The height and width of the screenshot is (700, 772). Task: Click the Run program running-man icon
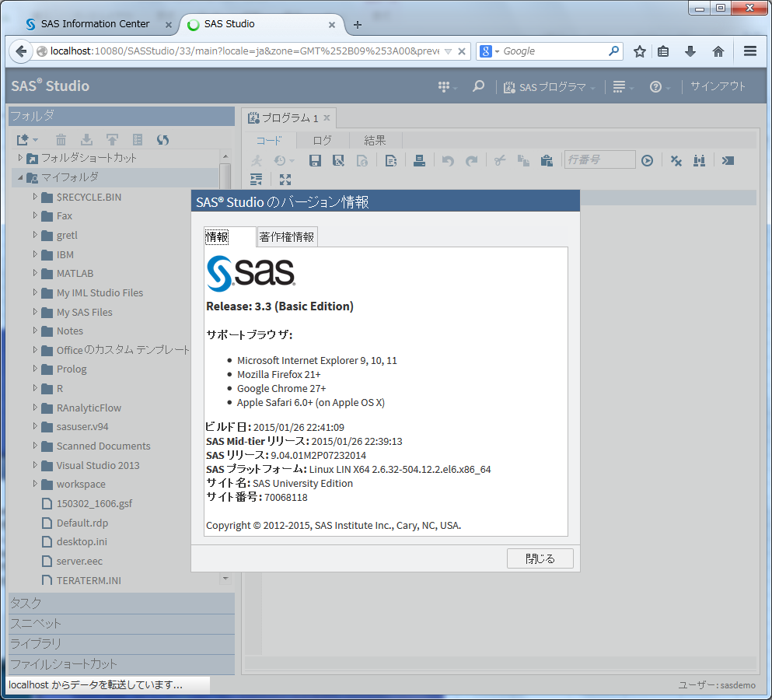257,160
